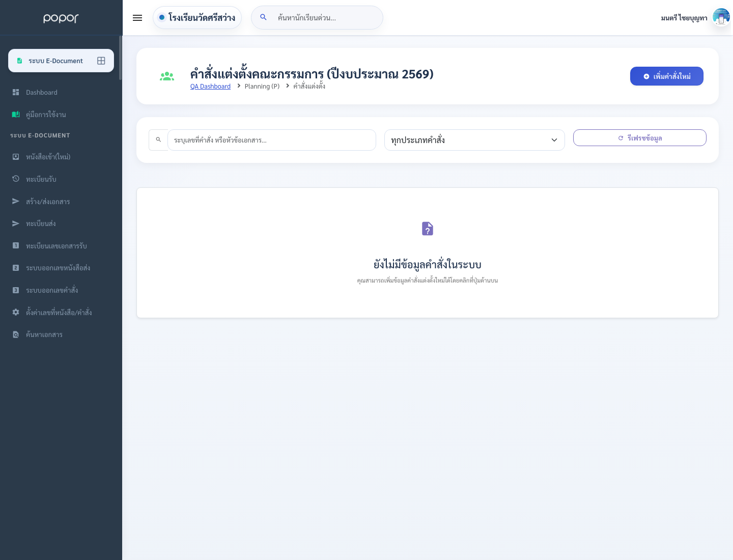Click the search icon beside the order field
The height and width of the screenshot is (560, 733).
tap(158, 139)
